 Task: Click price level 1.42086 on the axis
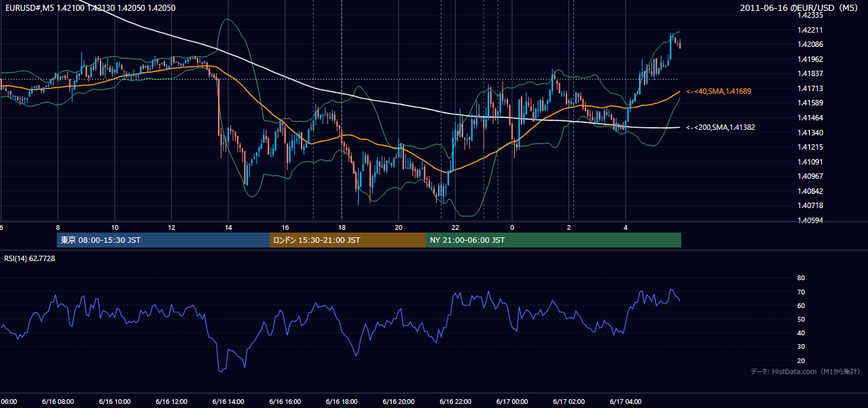pos(811,44)
